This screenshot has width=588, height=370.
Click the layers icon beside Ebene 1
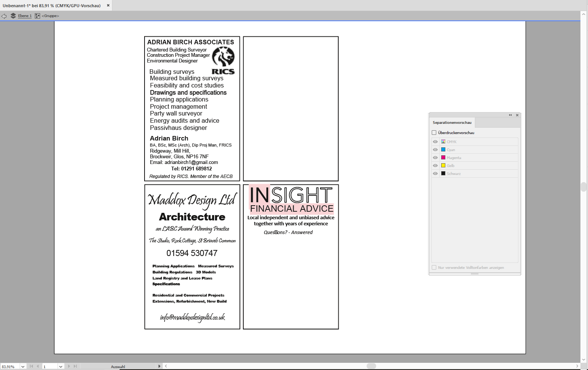[x=13, y=16]
